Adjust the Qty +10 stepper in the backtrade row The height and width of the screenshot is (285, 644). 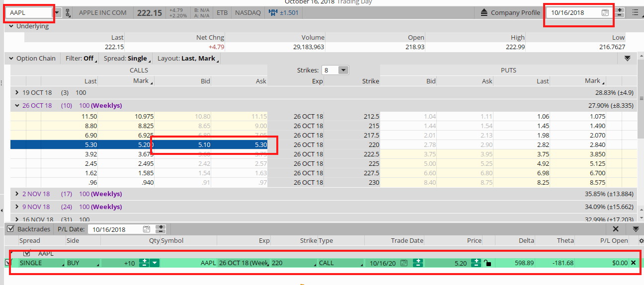tap(144, 263)
